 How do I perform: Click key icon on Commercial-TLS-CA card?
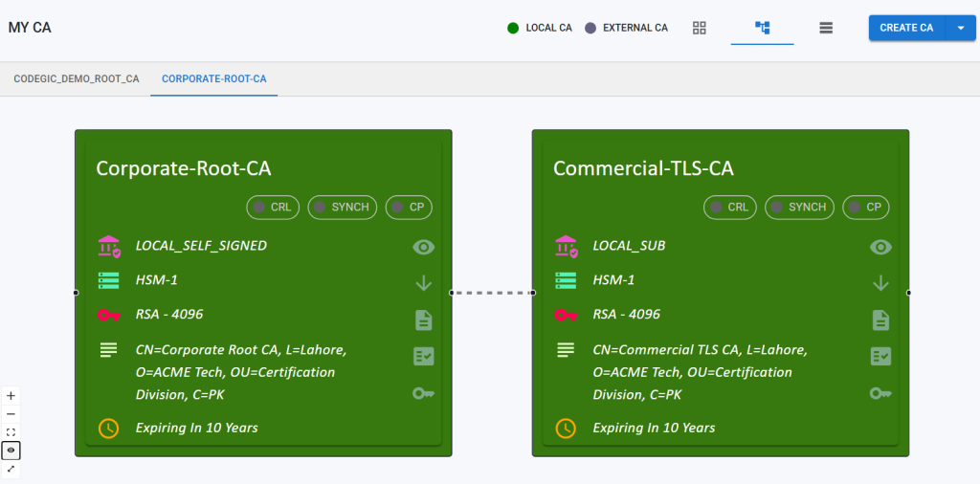pyautogui.click(x=880, y=393)
